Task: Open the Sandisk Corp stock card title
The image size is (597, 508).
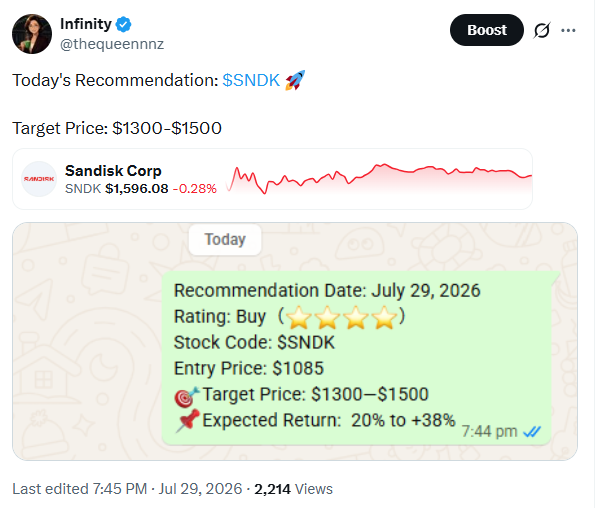Action: (x=113, y=171)
